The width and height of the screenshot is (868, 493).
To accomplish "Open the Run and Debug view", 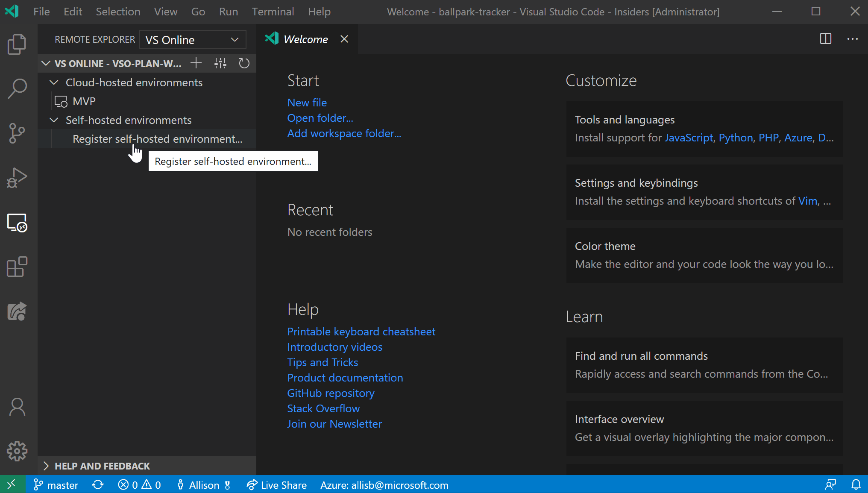I will click(17, 178).
